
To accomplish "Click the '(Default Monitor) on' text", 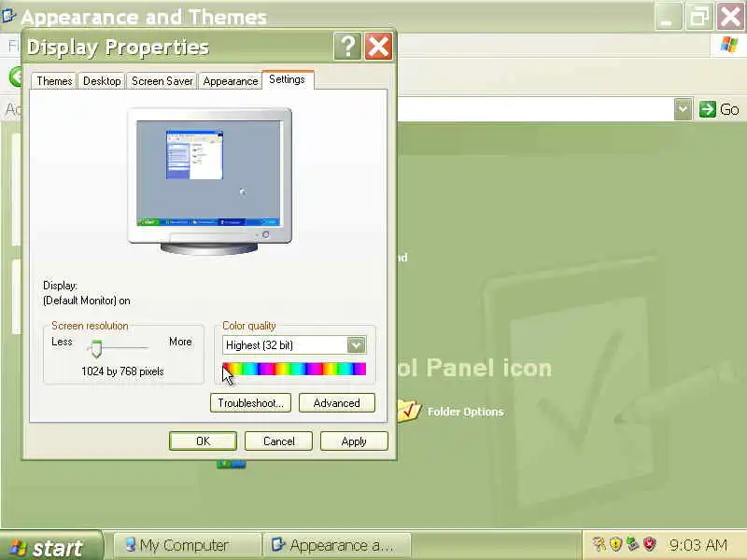I will 86,301.
